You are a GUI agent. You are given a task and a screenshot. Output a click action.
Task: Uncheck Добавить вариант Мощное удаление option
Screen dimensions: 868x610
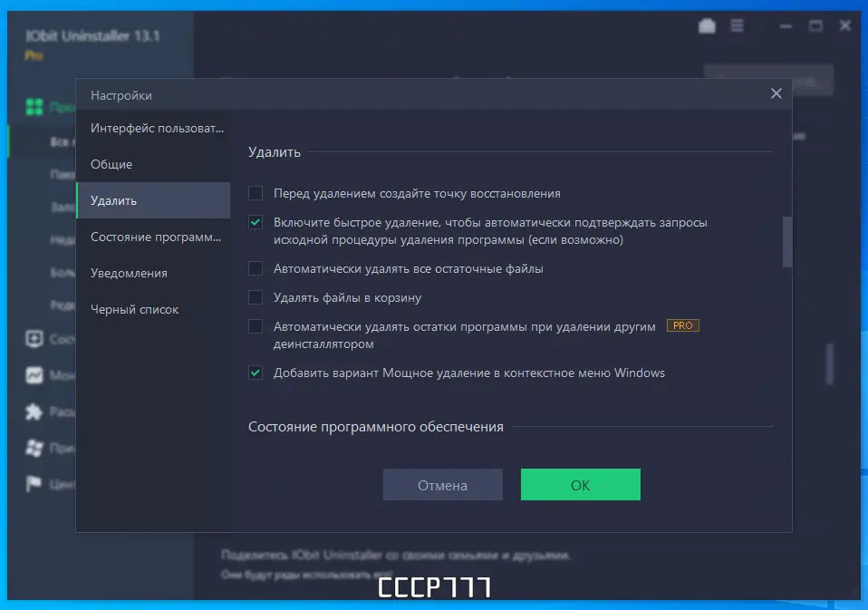click(x=256, y=373)
